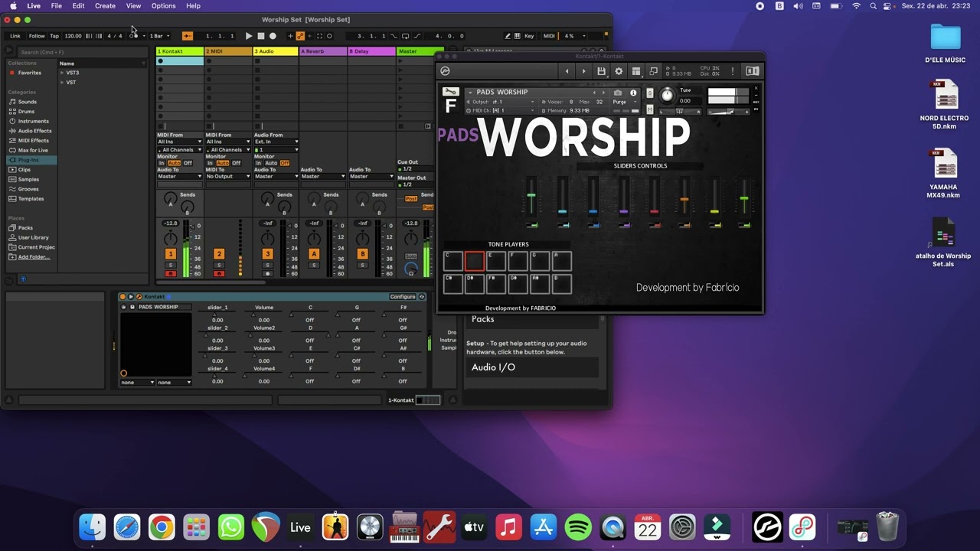This screenshot has width=980, height=551.
Task: Click the orange slider fader
Action: click(684, 200)
